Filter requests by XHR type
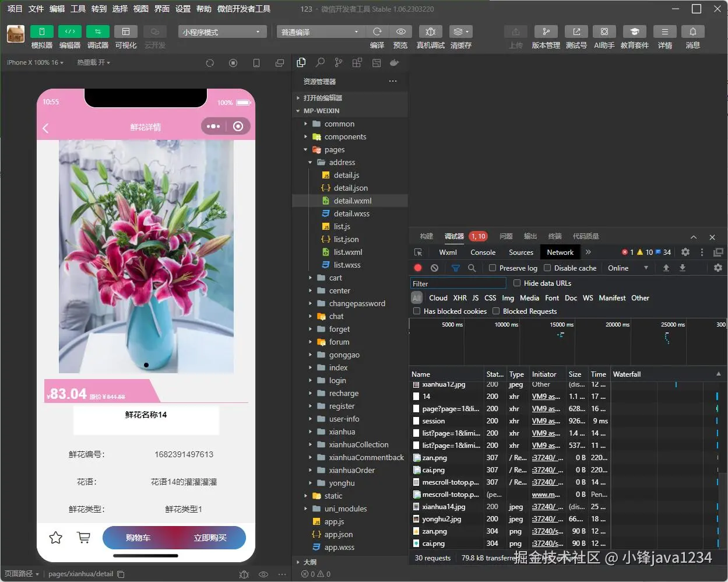Screen dimensions: 728x582 coord(460,297)
